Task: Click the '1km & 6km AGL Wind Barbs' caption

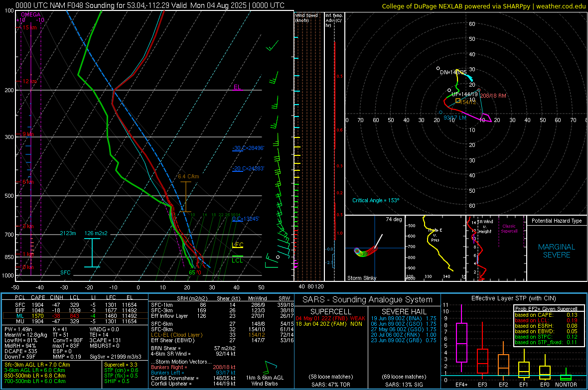Action: point(265,381)
